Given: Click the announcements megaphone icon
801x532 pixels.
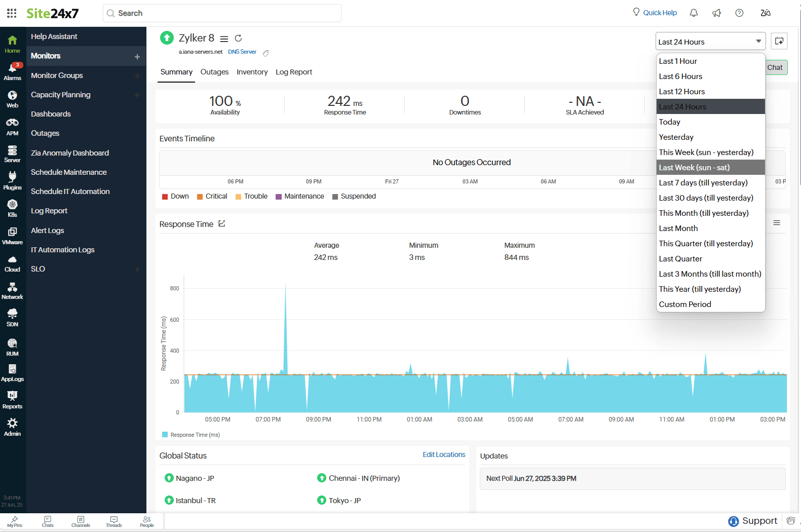Looking at the screenshot, I should click(716, 13).
